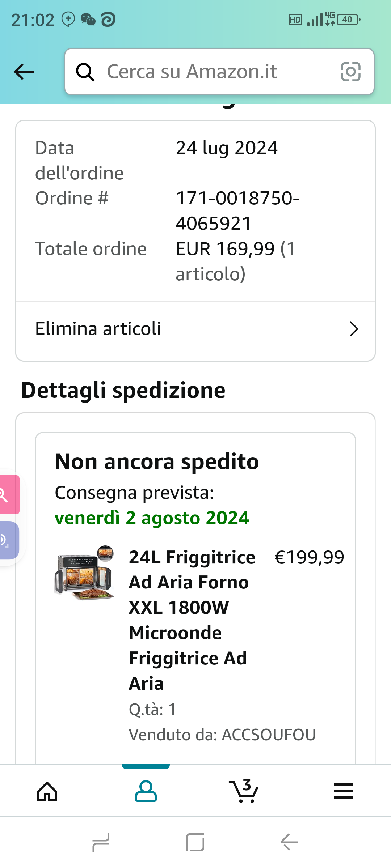The width and height of the screenshot is (391, 868).
Task: Tap the seller name ACCSOUFOU
Action: [269, 735]
